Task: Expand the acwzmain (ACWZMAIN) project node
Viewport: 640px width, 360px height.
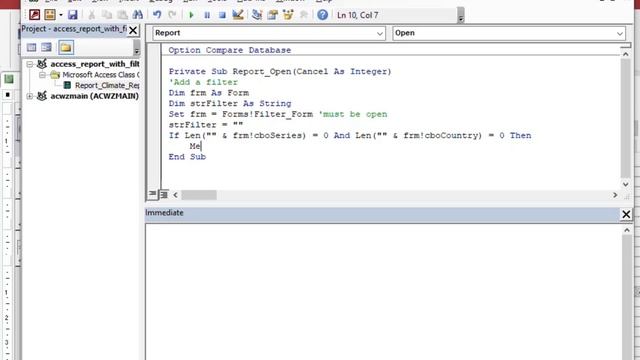Action: click(x=30, y=96)
